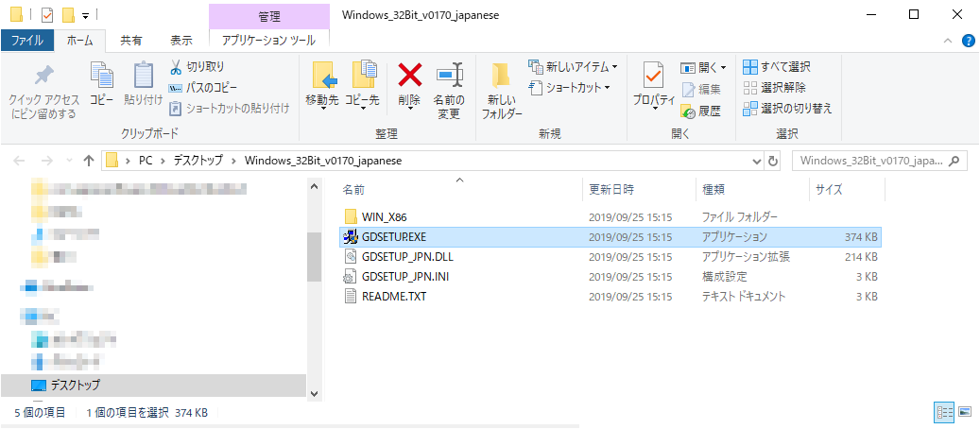Select the WIN_X86 folder
980x429 pixels.
click(x=385, y=217)
